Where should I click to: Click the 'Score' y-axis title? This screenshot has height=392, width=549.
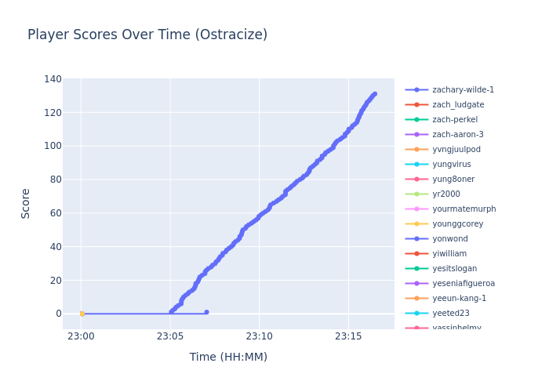25,203
